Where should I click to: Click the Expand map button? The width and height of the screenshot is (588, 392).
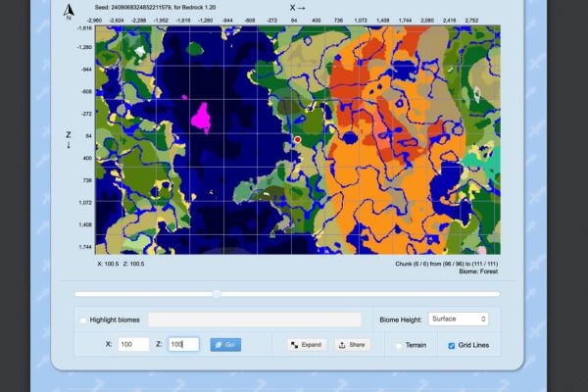point(306,345)
